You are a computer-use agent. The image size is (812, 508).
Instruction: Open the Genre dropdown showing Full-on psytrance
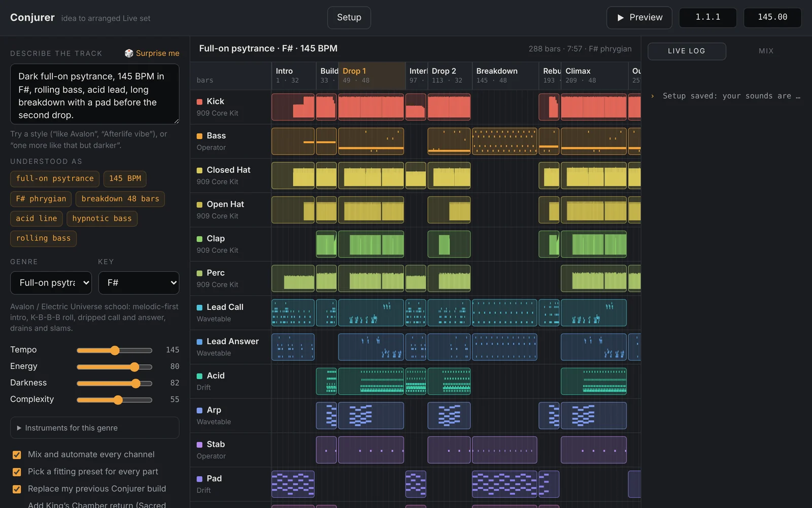(51, 283)
